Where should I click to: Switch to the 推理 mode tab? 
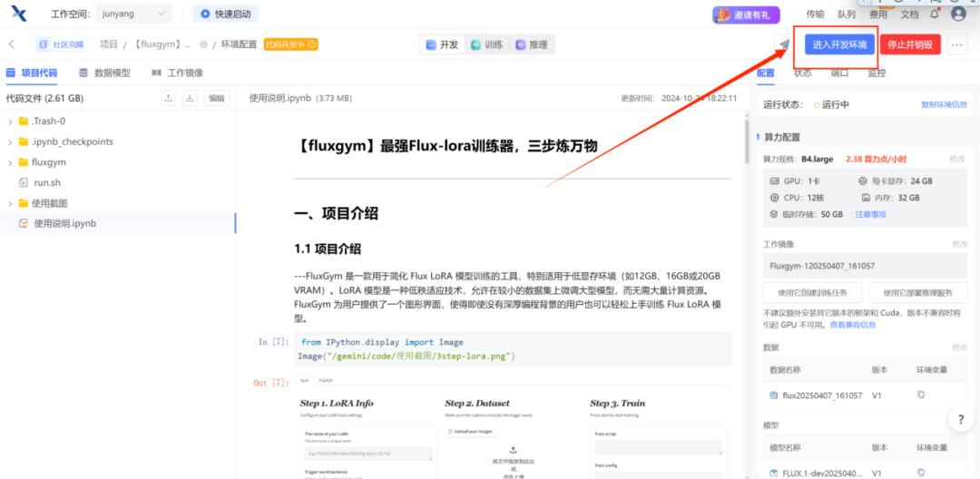pos(532,44)
